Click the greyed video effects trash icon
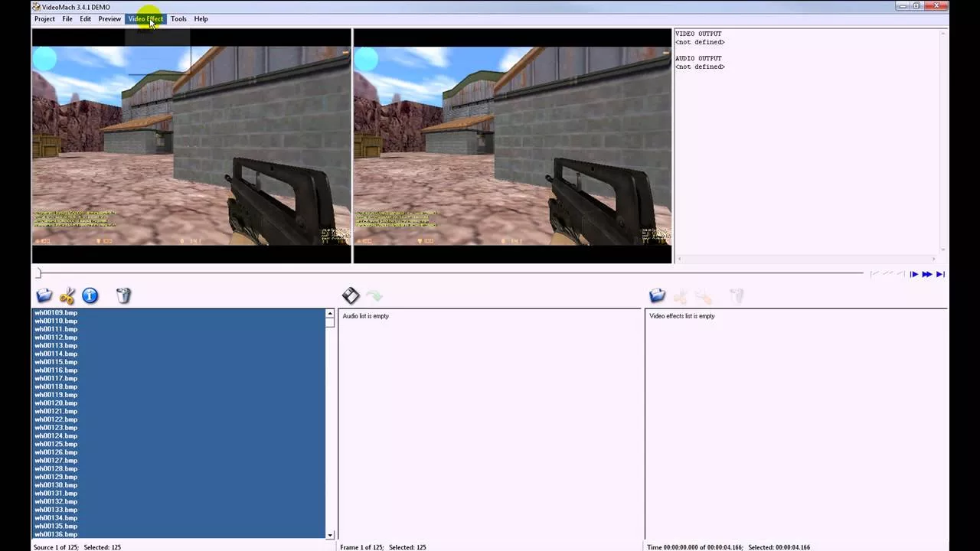The width and height of the screenshot is (980, 551). click(737, 295)
